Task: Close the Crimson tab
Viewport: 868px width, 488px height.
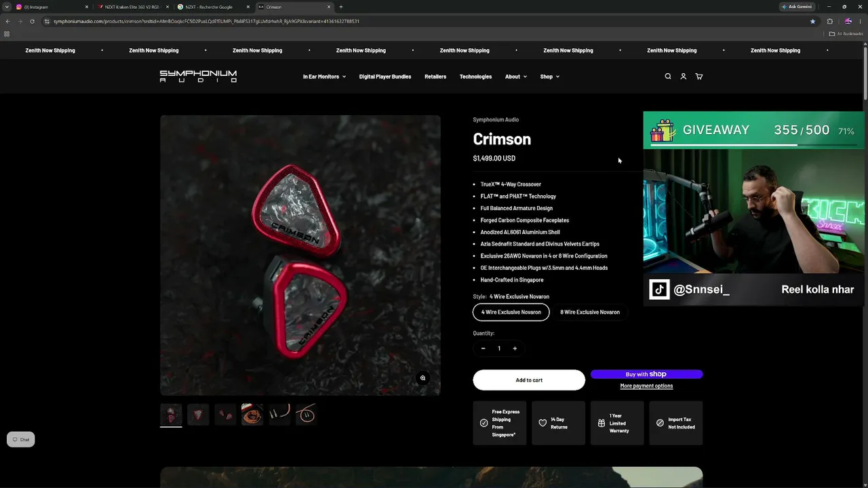Action: (x=329, y=7)
